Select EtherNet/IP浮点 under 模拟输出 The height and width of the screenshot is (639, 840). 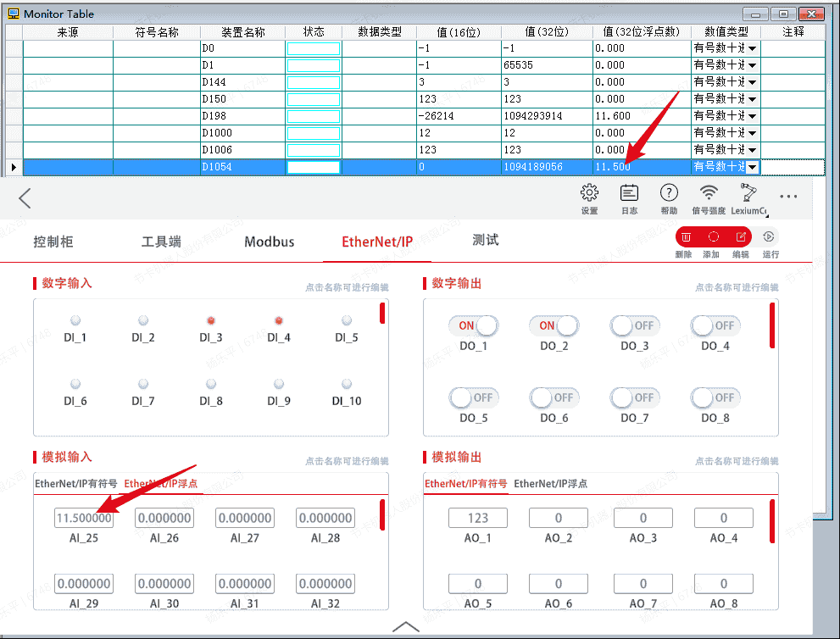tap(550, 484)
